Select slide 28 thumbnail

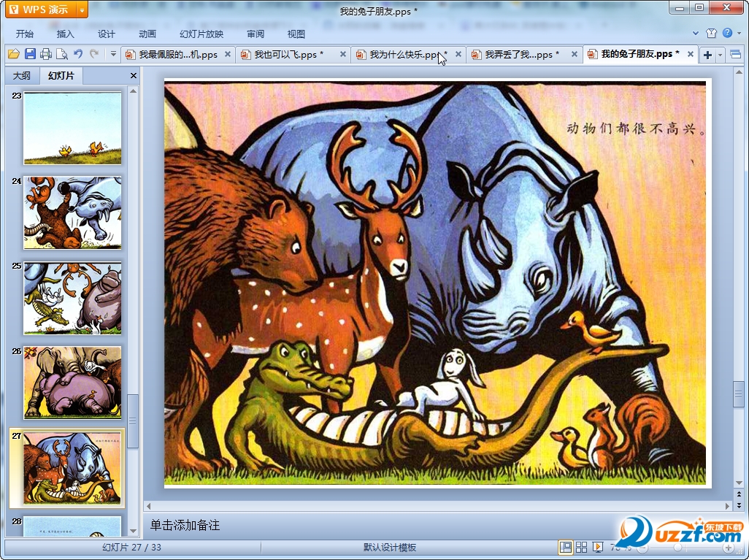pos(72,526)
